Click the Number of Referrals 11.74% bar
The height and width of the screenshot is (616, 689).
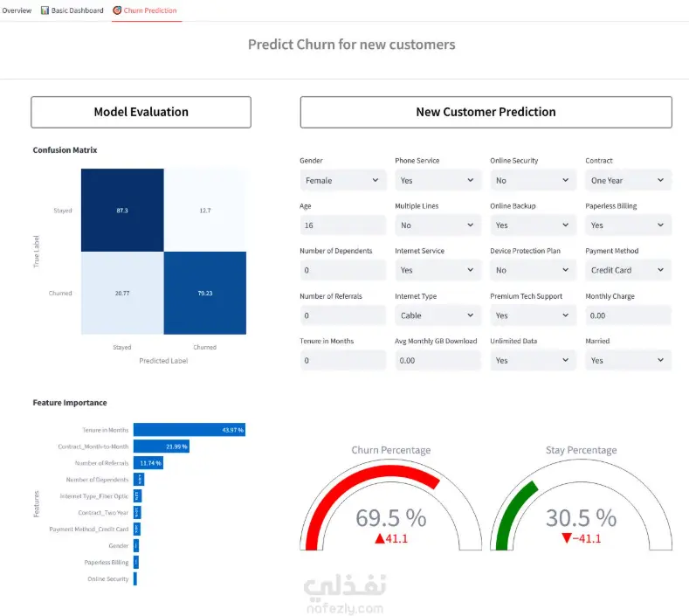click(148, 463)
